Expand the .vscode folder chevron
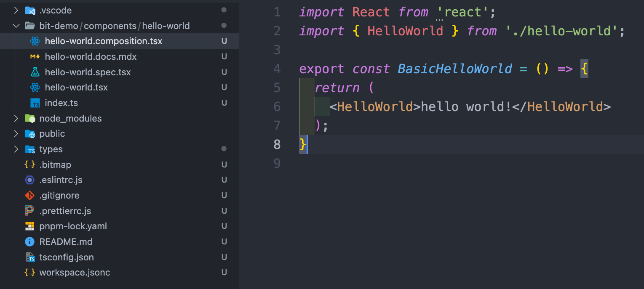 [16, 11]
